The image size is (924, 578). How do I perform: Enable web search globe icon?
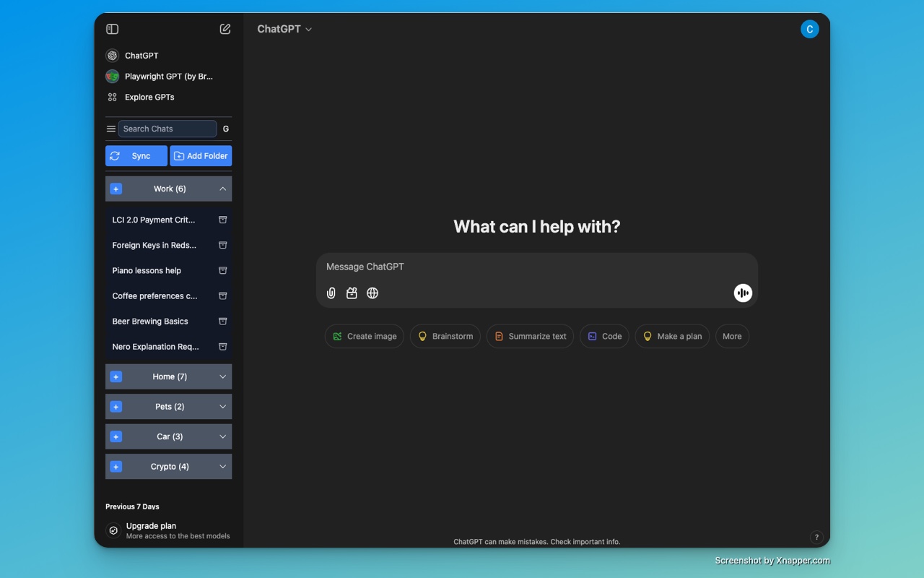point(372,293)
